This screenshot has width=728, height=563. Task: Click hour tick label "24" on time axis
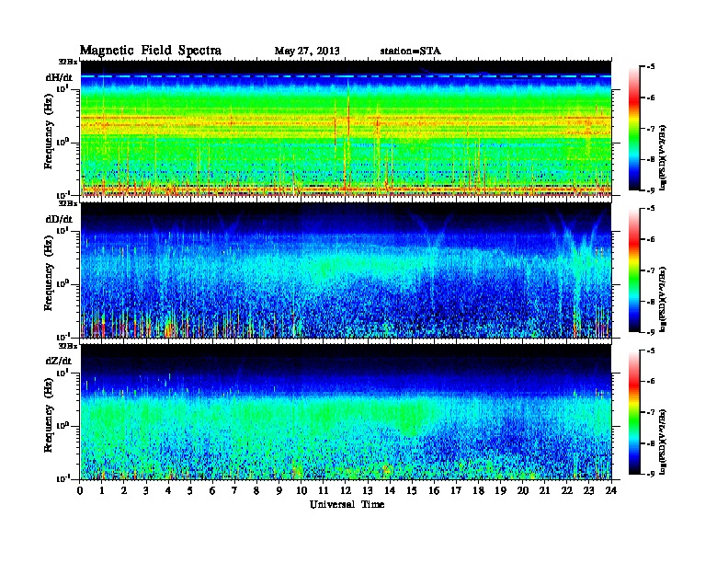[x=611, y=490]
